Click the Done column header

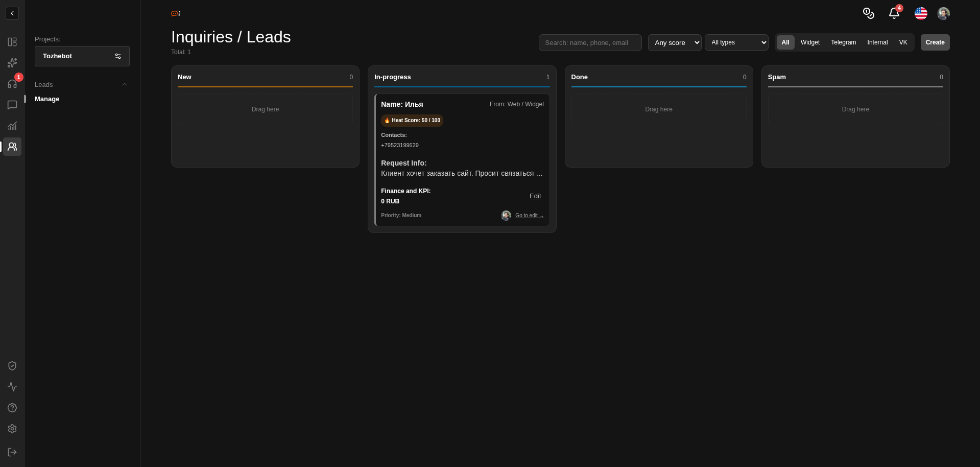pos(579,77)
